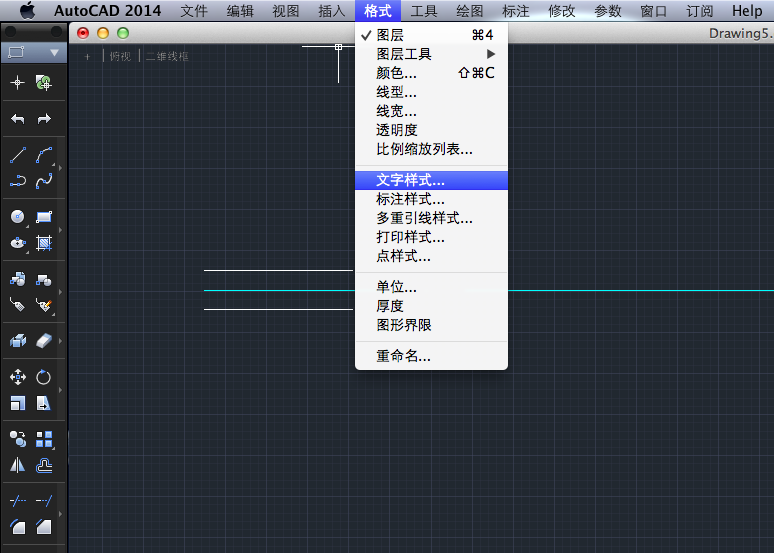Select the Array tool
The image size is (774, 553).
coord(44,439)
